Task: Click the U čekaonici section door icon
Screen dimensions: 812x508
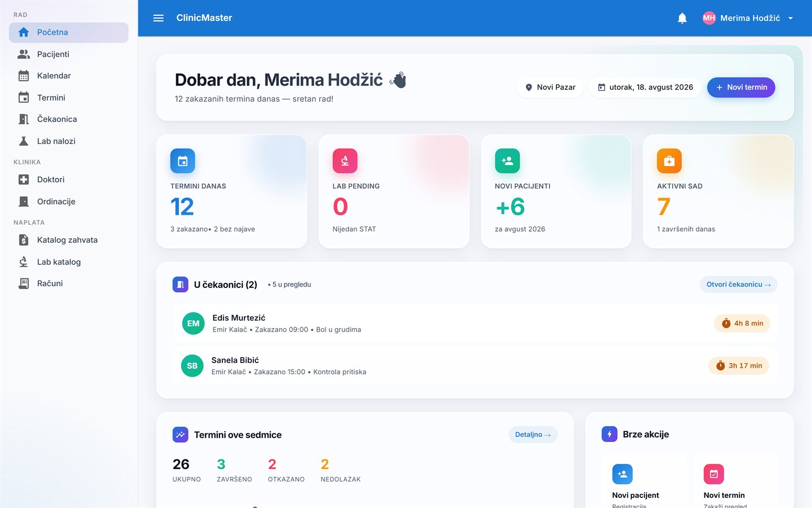Action: pos(180,284)
